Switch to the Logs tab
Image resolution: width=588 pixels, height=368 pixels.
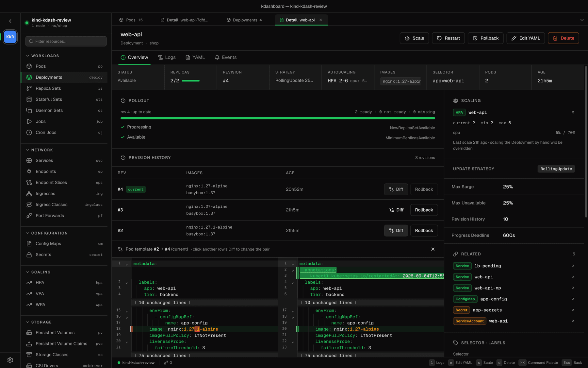pyautogui.click(x=167, y=58)
